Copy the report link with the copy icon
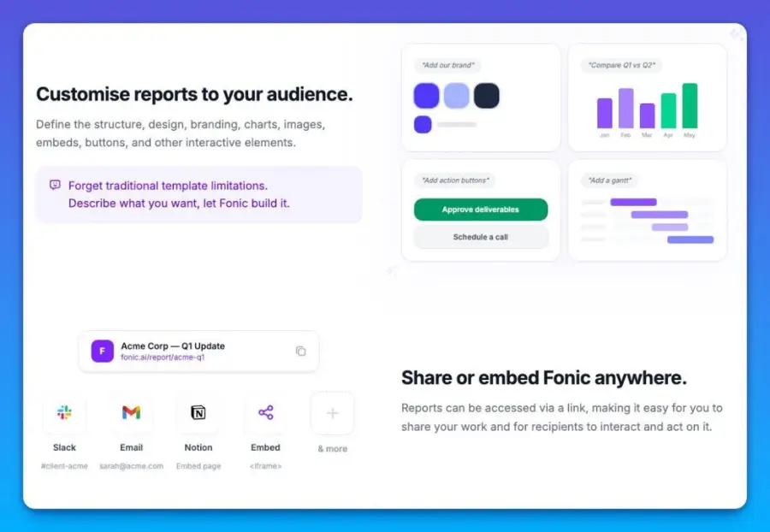 point(300,351)
